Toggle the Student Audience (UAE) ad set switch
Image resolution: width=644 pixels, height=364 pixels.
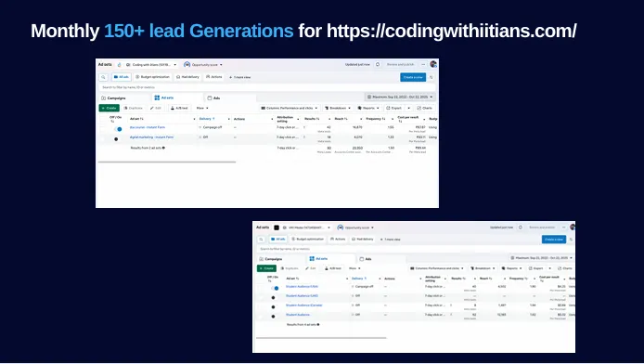pyautogui.click(x=273, y=297)
